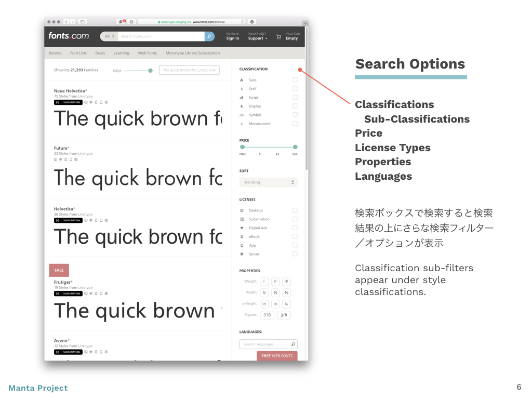
Task: Go back with the browser back arrow
Action: coord(66,22)
